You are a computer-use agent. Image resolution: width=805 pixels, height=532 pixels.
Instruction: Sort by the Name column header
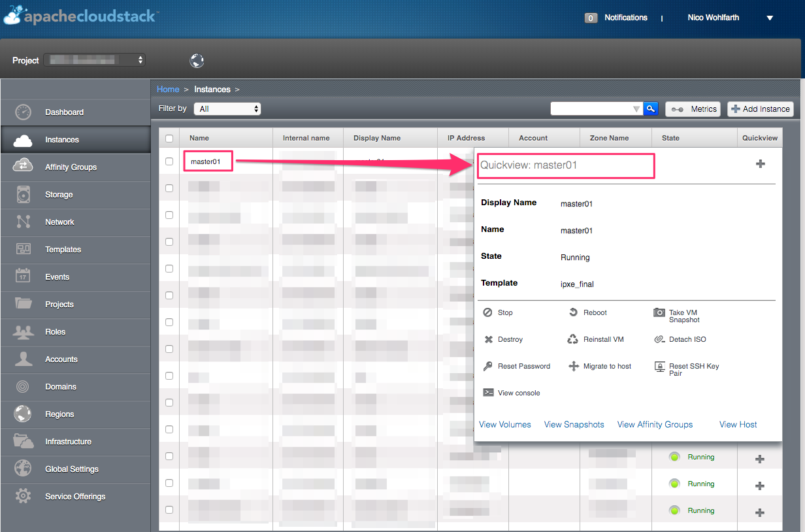[199, 138]
